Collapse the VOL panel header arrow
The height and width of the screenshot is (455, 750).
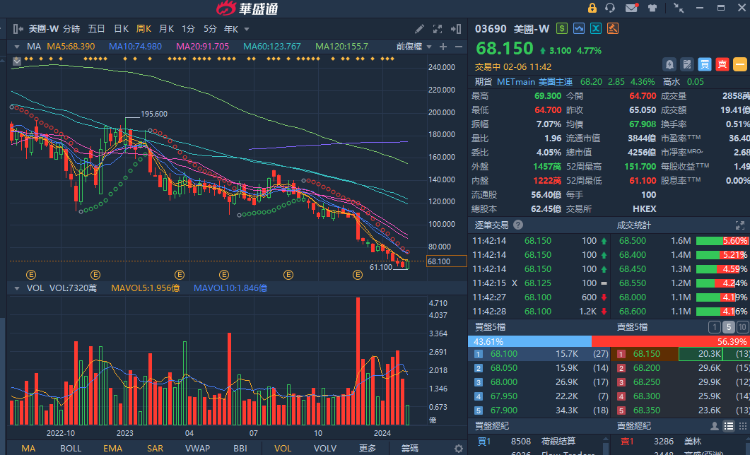pyautogui.click(x=17, y=289)
